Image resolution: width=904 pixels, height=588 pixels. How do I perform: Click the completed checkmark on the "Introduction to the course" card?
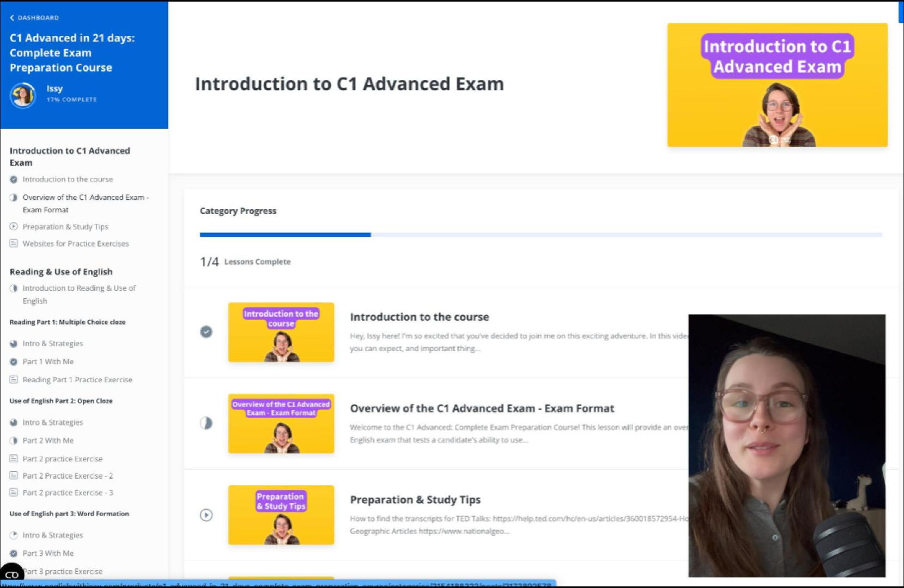tap(206, 332)
